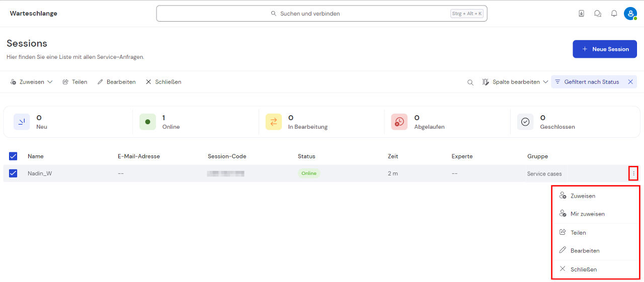Click Bearbeiten in the toolbar
Screen dimensions: 644x282
pyautogui.click(x=116, y=82)
